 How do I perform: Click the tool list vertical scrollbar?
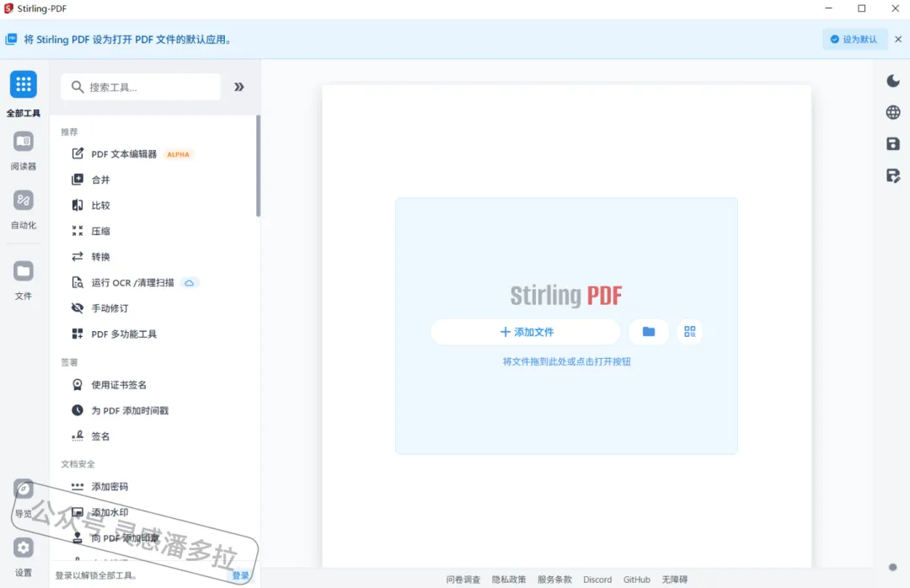(259, 166)
